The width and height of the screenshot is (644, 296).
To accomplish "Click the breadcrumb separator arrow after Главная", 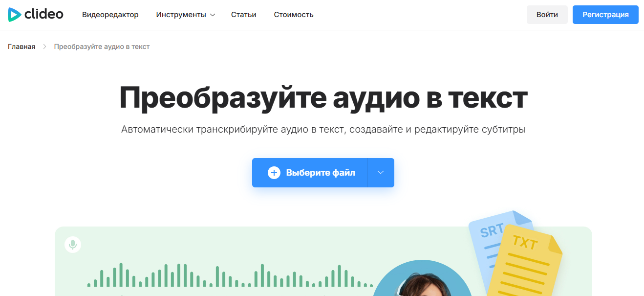I will [x=44, y=46].
